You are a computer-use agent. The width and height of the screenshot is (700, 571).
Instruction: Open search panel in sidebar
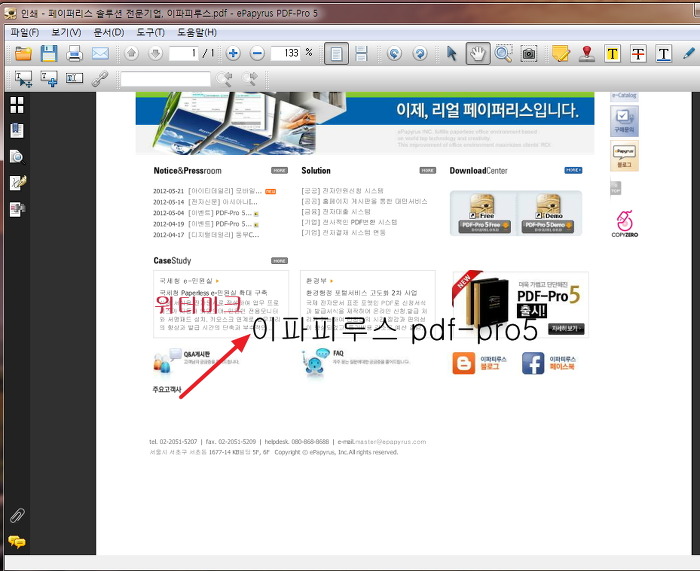tap(17, 156)
